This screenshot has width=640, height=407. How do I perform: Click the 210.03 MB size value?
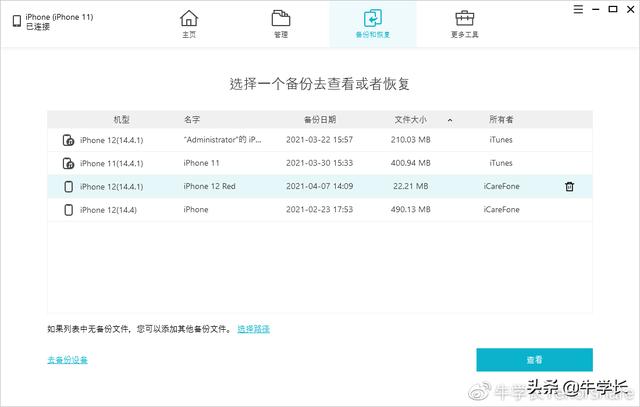pyautogui.click(x=411, y=140)
